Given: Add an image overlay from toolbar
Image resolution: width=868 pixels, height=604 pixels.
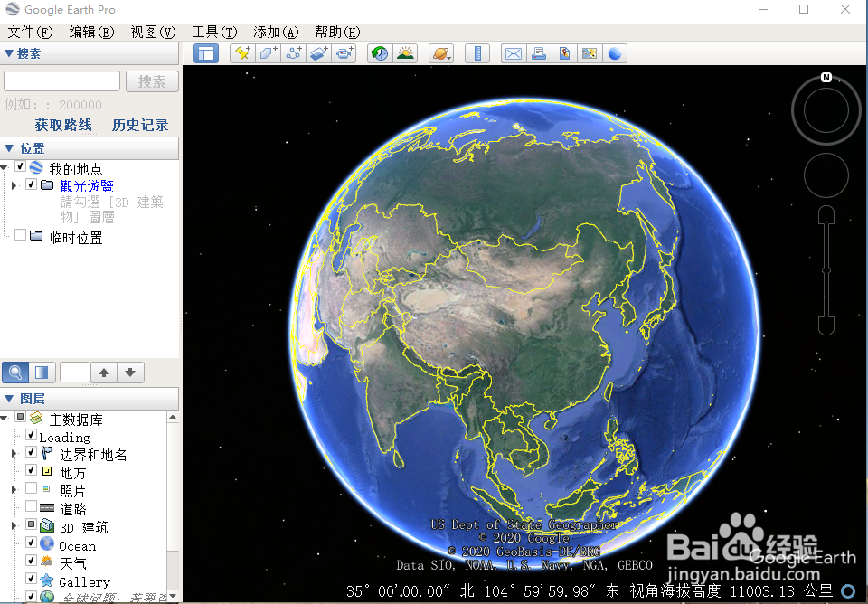Looking at the screenshot, I should (319, 53).
